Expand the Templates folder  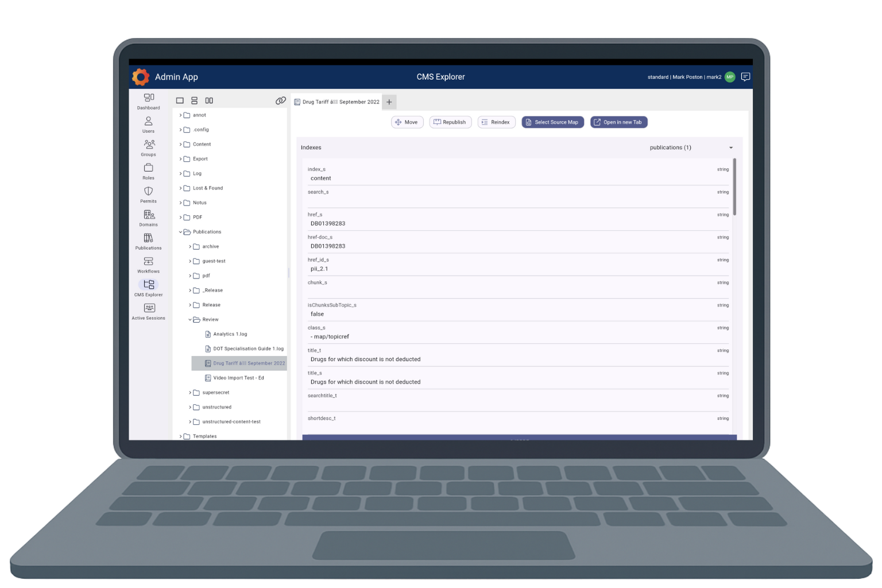[181, 436]
